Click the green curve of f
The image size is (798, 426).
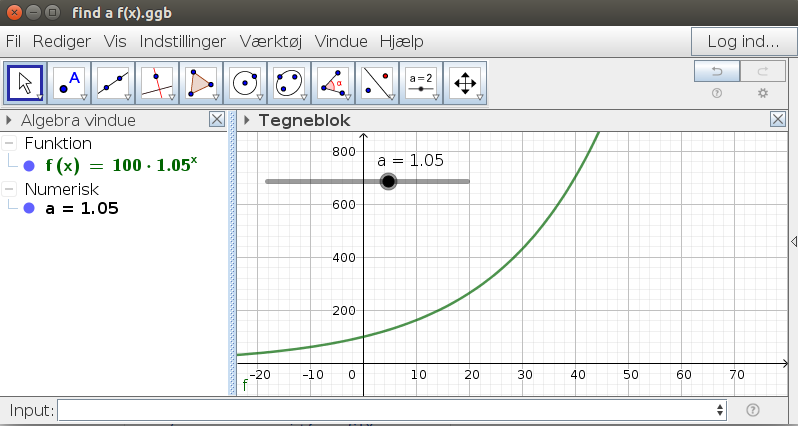point(524,248)
